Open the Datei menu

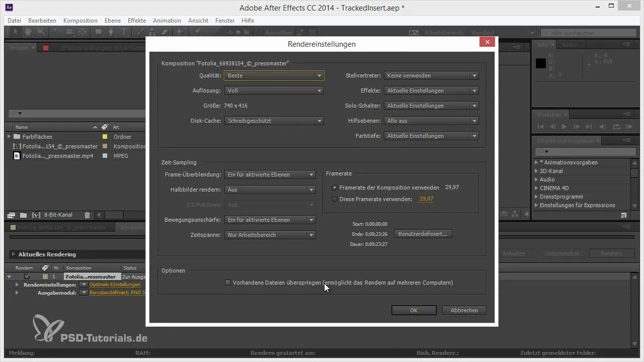[x=15, y=21]
